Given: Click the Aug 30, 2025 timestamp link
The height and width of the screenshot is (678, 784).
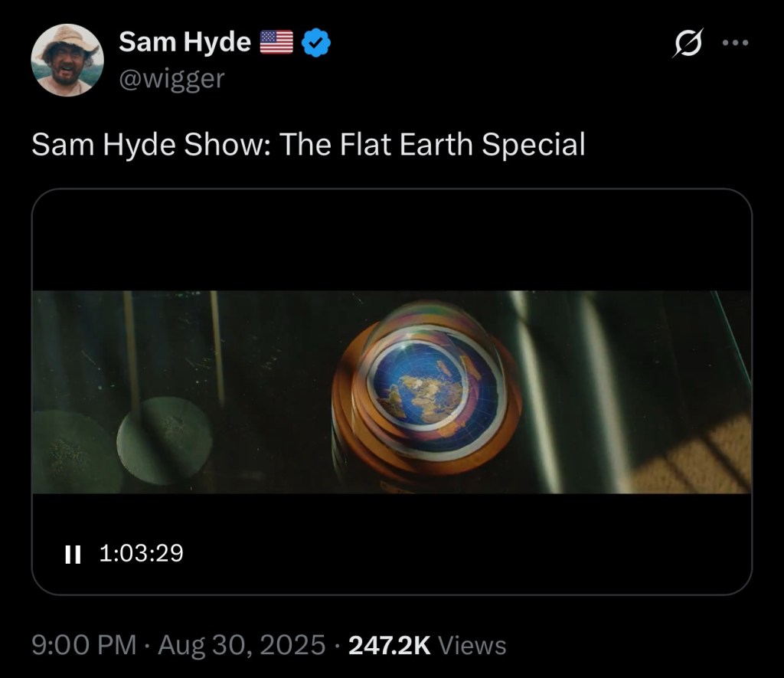Looking at the screenshot, I should 236,646.
